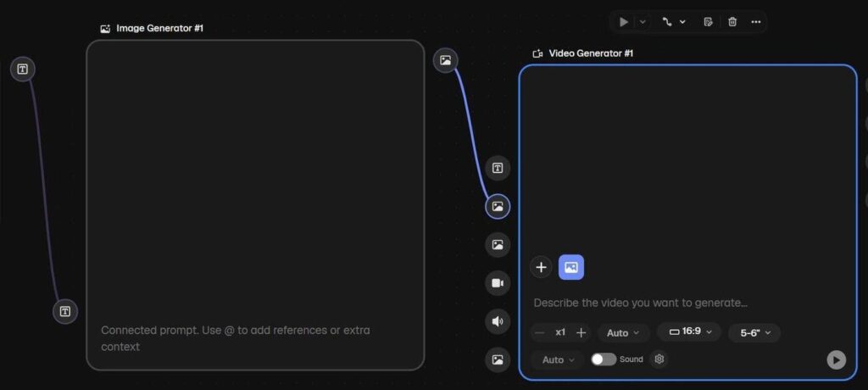The image size is (868, 390).
Task: Toggle the Sound switch on
Action: [604, 359]
